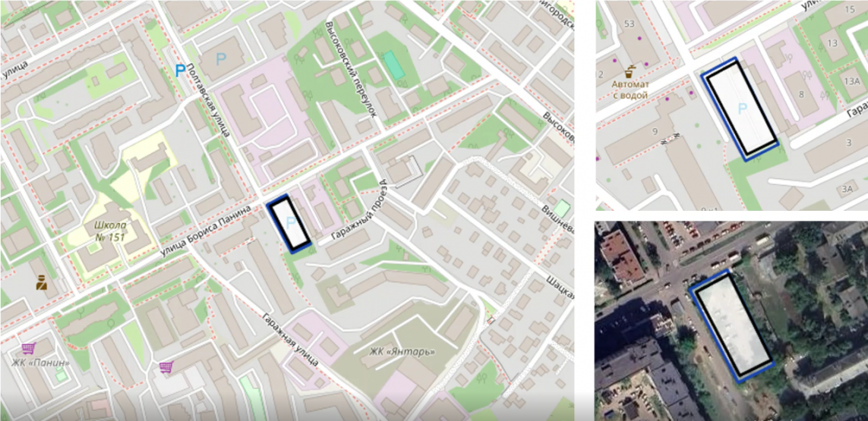Select building number 8 on detail map
The image size is (868, 421).
(x=800, y=95)
